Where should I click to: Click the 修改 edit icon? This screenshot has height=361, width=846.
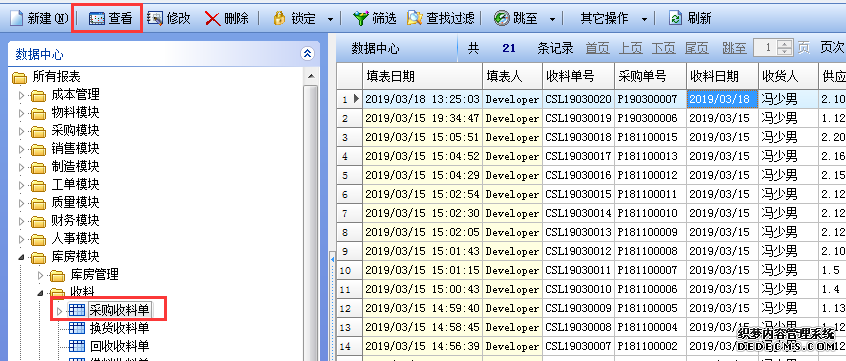[154, 18]
